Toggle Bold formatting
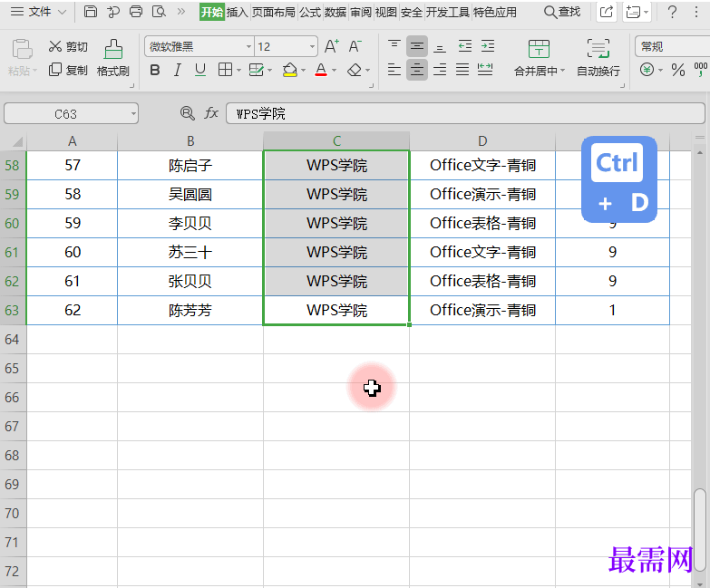710x588 pixels. (x=154, y=70)
